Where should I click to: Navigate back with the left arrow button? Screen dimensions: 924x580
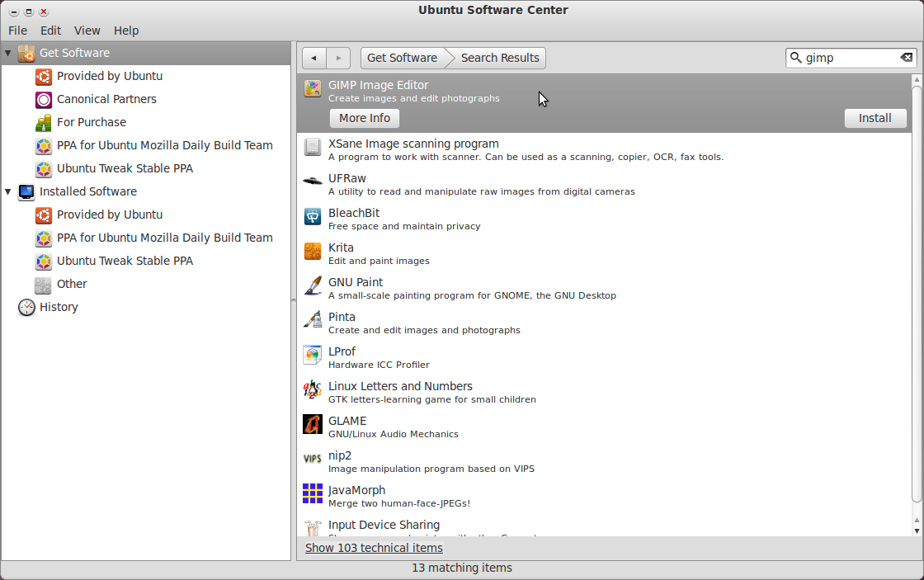(x=314, y=58)
